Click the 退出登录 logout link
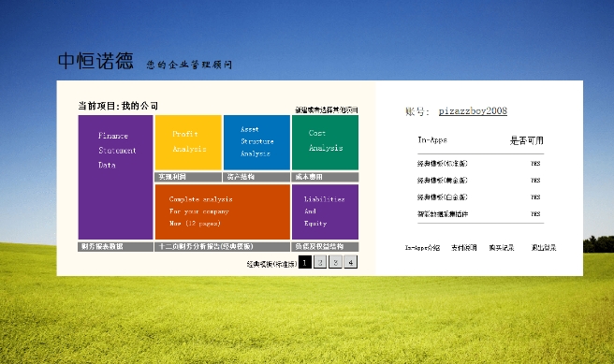This screenshot has height=364, width=614. pyautogui.click(x=544, y=248)
